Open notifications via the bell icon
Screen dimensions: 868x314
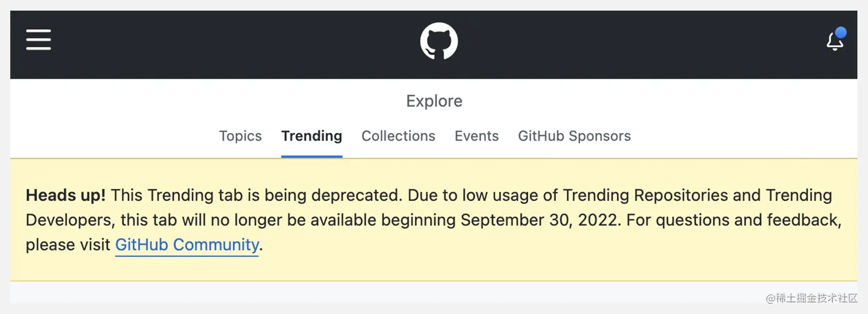tap(835, 42)
